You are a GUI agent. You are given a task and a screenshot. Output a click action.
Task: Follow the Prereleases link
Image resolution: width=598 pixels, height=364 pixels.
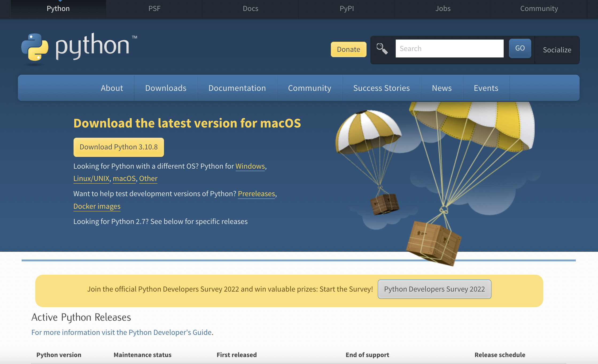pos(256,194)
